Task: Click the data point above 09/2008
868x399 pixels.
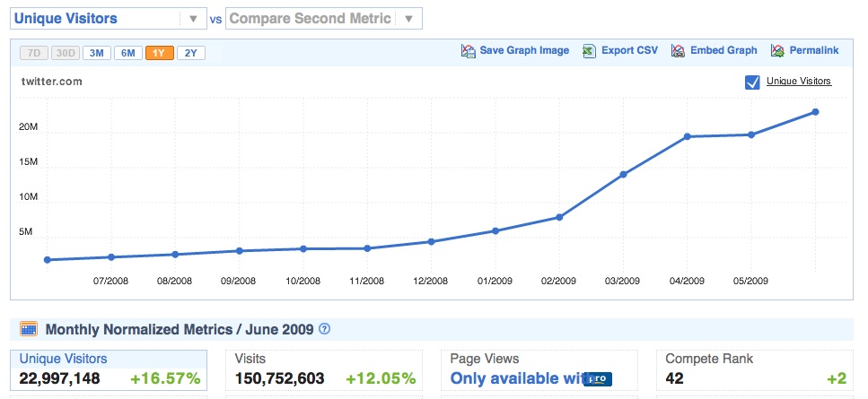Action: [x=239, y=251]
